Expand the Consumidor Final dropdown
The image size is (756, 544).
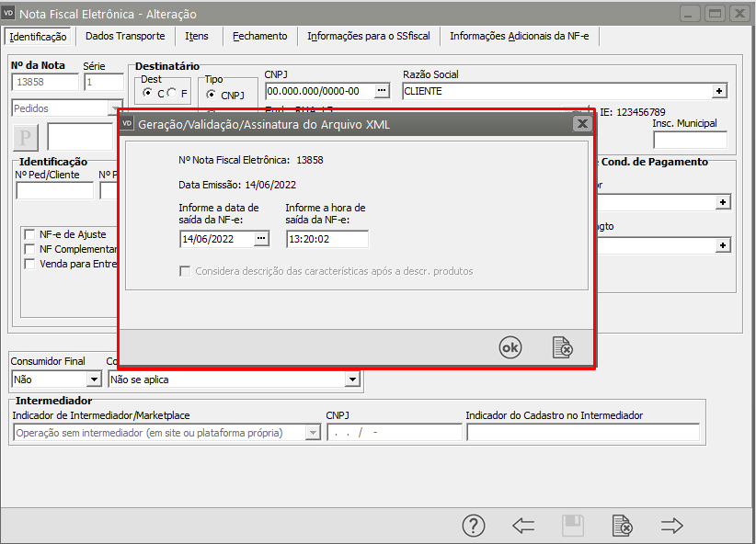pyautogui.click(x=93, y=380)
